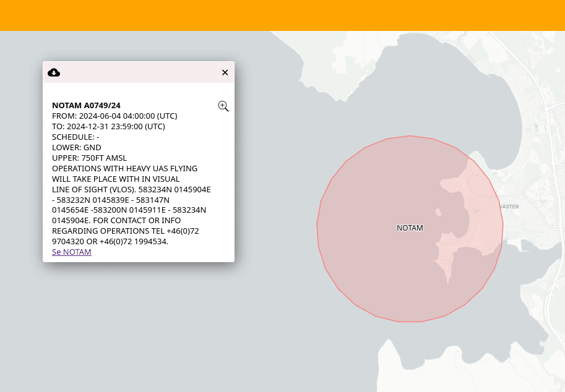Open the Se NOTAM link
This screenshot has height=392, width=565.
[x=72, y=252]
